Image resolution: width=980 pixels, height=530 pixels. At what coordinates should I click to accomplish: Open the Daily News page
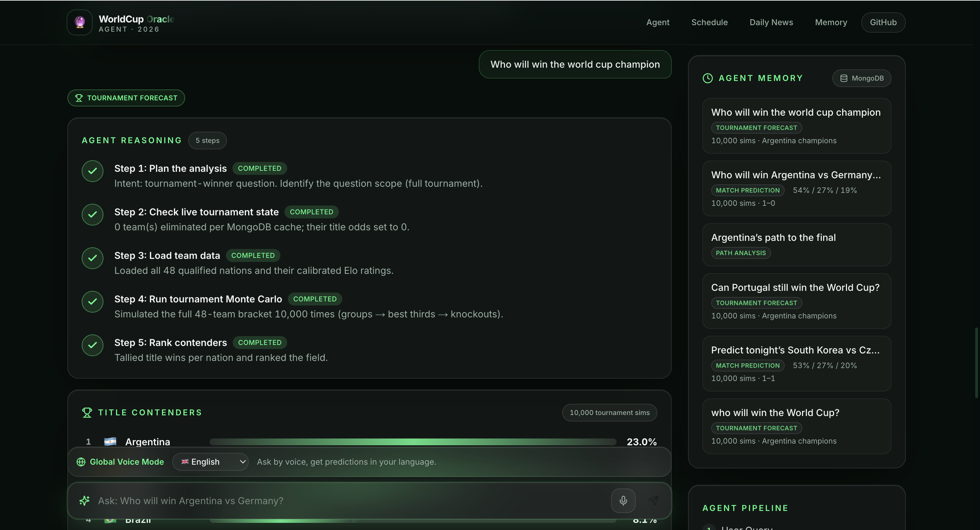click(x=771, y=22)
